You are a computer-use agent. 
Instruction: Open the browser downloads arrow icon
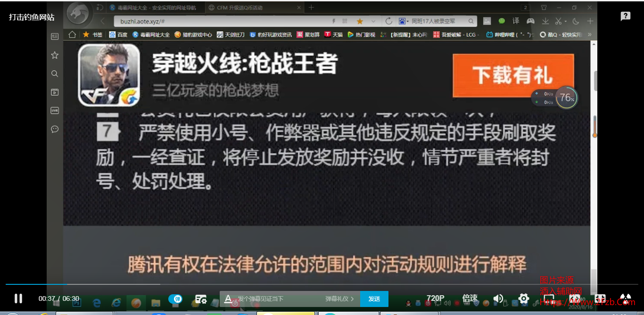coord(545,21)
